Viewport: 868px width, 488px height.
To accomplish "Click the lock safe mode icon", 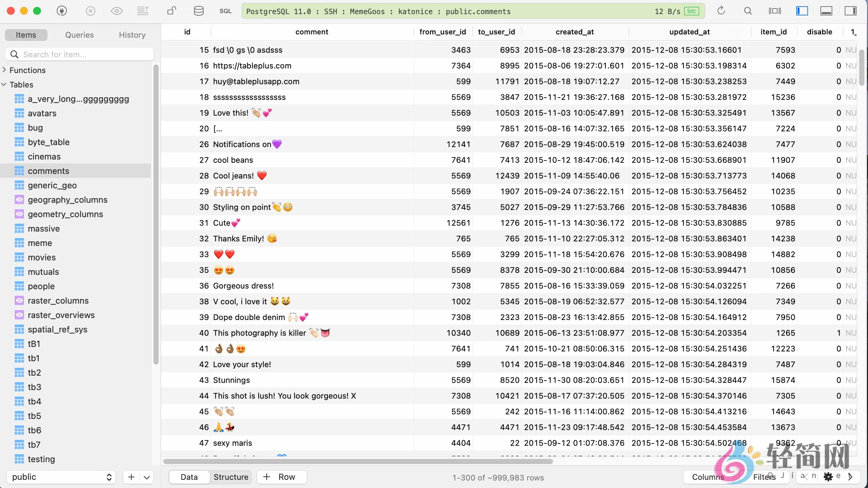I will click(171, 11).
